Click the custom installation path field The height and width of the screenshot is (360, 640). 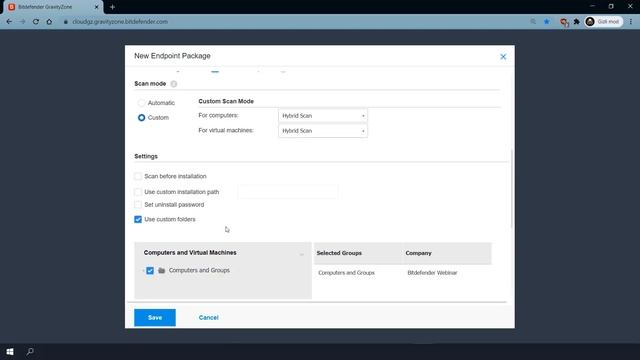[x=288, y=192]
